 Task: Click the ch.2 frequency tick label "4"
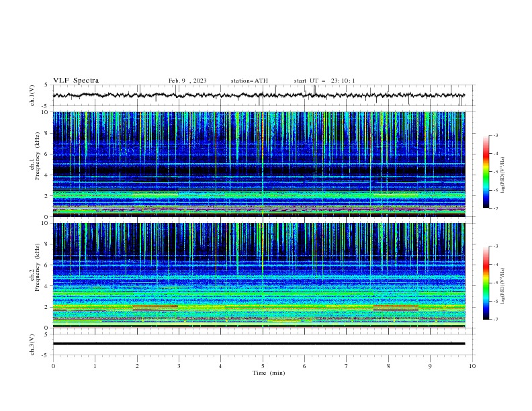click(x=46, y=286)
